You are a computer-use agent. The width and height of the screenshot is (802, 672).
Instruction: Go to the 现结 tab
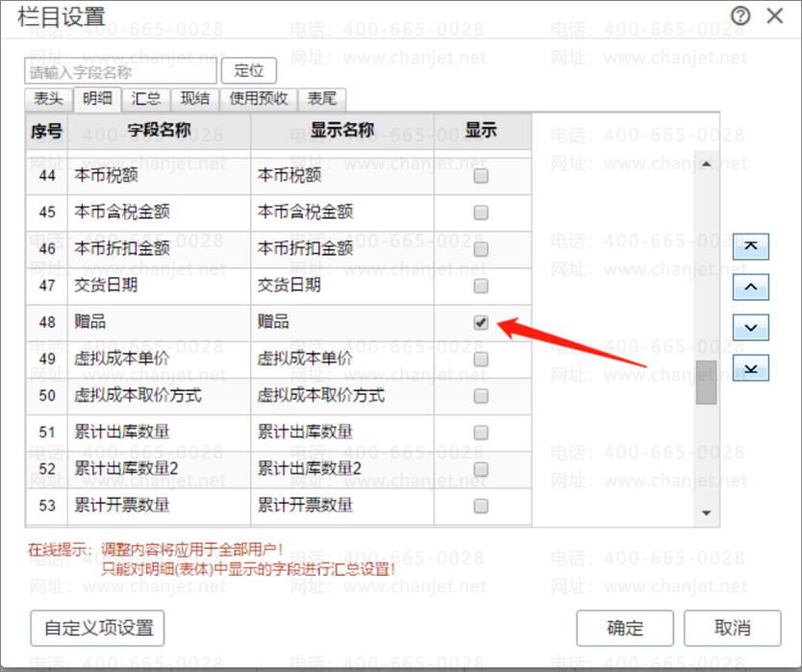pyautogui.click(x=195, y=99)
